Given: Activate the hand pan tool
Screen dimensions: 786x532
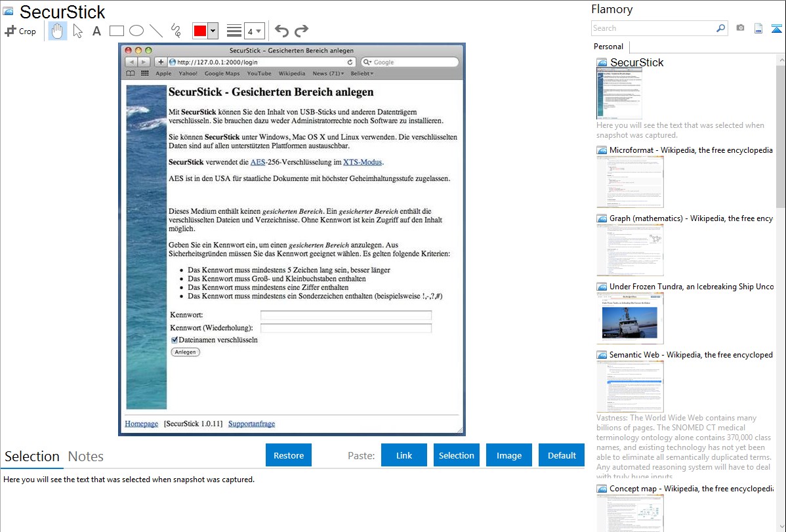Looking at the screenshot, I should tap(57, 31).
